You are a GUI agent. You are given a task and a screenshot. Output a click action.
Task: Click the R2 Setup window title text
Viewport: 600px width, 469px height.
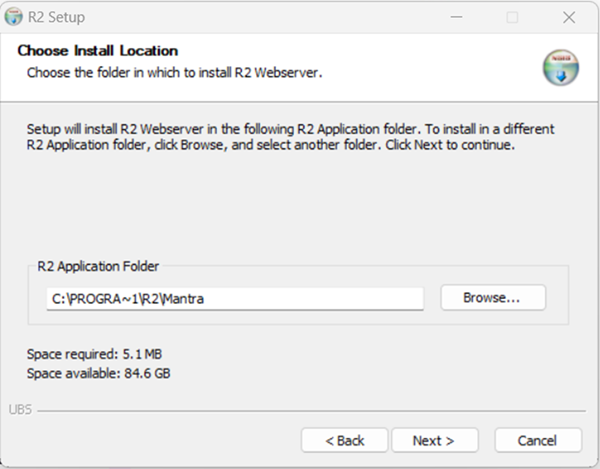click(58, 17)
